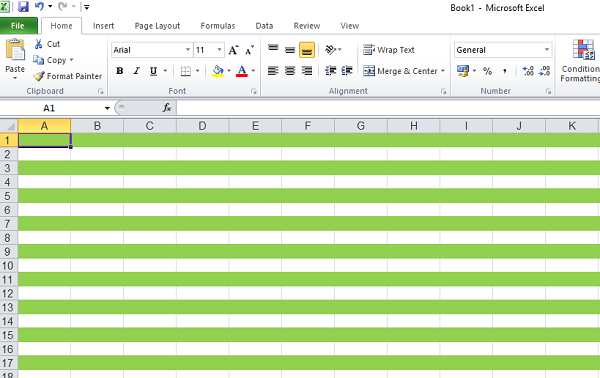Click the Copy button
The height and width of the screenshot is (378, 600).
point(50,60)
